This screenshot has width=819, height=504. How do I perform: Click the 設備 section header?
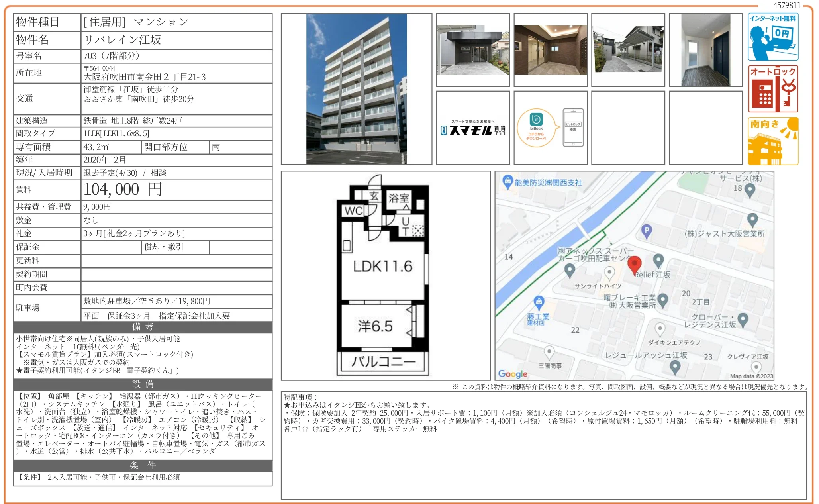click(143, 384)
